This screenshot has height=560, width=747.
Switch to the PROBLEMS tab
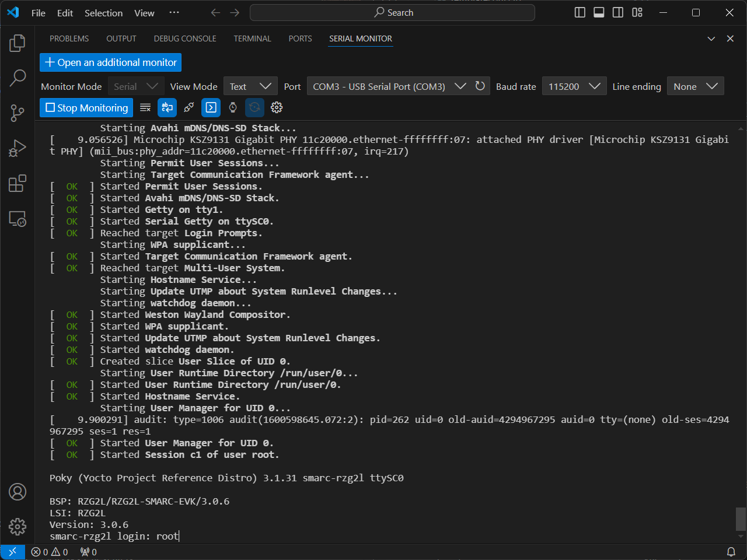pyautogui.click(x=69, y=38)
